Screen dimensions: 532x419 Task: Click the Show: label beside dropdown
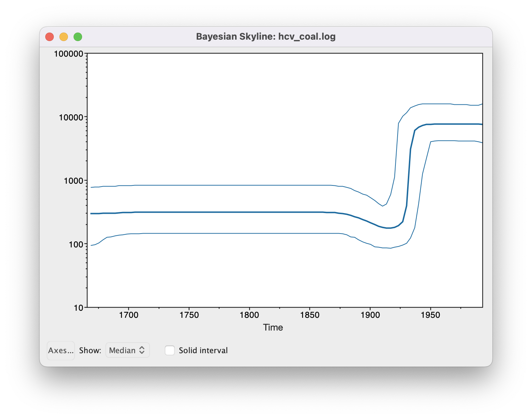(90, 350)
